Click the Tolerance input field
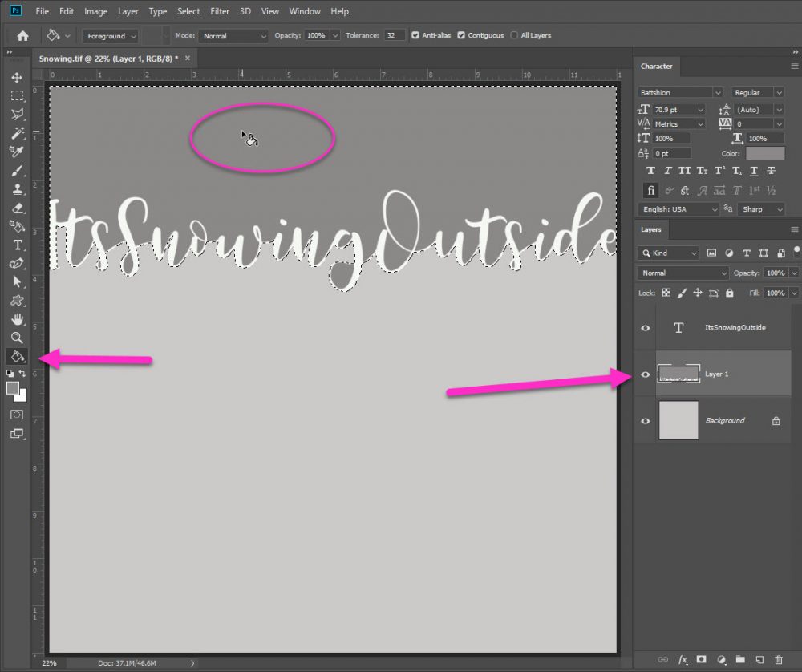This screenshot has height=672, width=802. click(395, 36)
